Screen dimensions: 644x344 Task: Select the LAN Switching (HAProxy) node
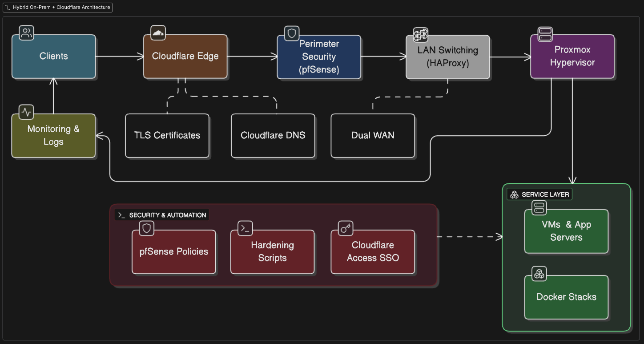[448, 57]
